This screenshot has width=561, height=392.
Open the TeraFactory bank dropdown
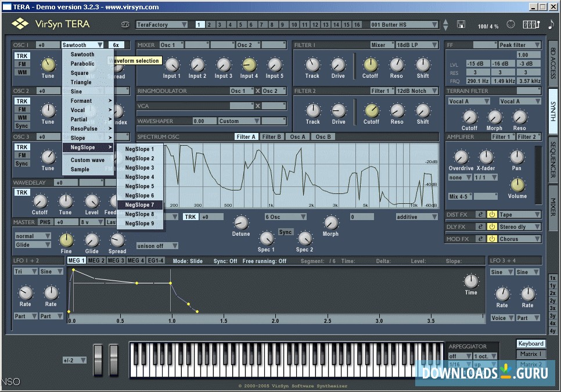pyautogui.click(x=161, y=25)
